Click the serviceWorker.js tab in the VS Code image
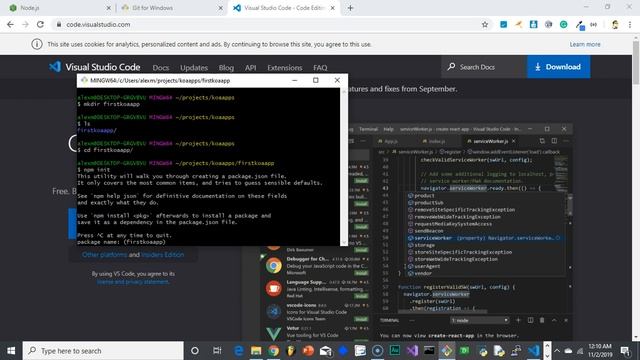 tap(491, 141)
